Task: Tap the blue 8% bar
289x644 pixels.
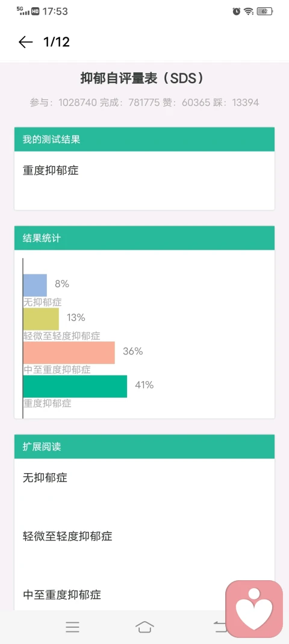Action: click(35, 285)
